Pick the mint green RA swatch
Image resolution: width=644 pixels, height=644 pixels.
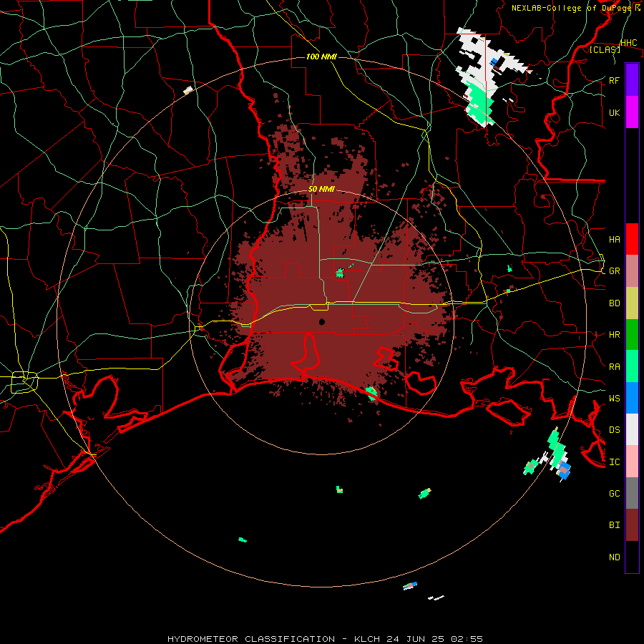(632, 366)
